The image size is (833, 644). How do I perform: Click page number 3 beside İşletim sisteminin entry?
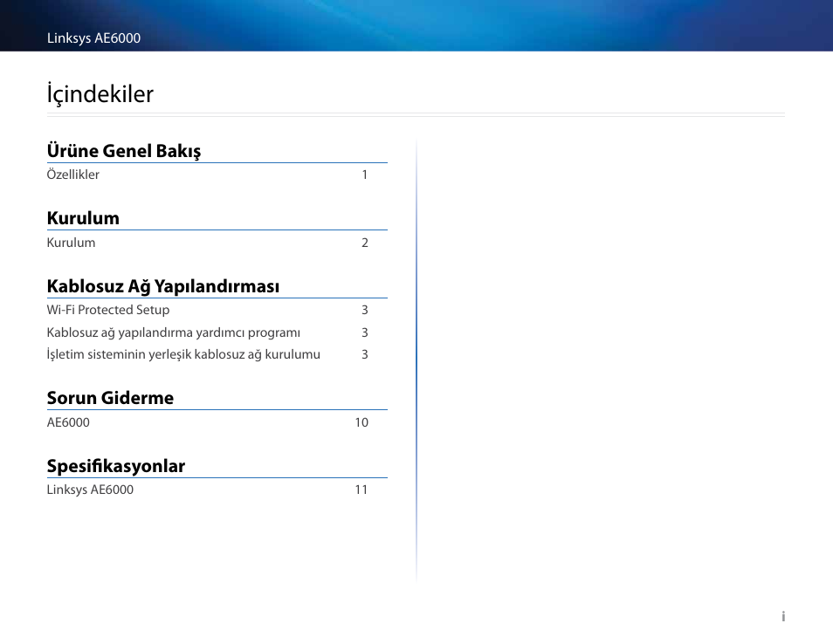click(x=365, y=354)
